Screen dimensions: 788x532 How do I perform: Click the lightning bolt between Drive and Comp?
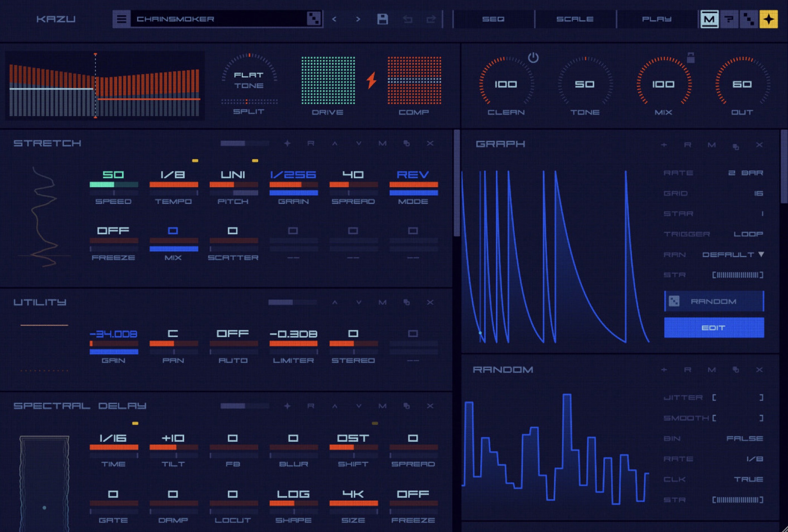coord(372,80)
